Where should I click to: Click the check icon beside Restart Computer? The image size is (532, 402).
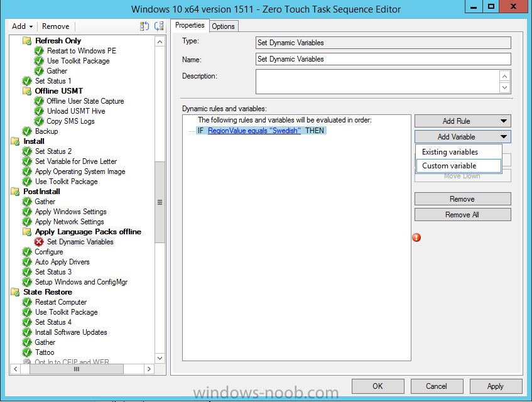(27, 302)
